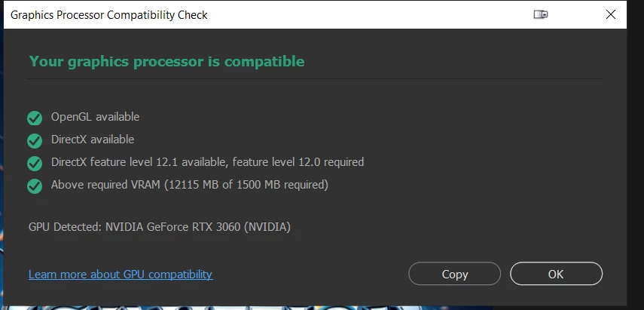Click the small window icon in title bar

[541, 14]
